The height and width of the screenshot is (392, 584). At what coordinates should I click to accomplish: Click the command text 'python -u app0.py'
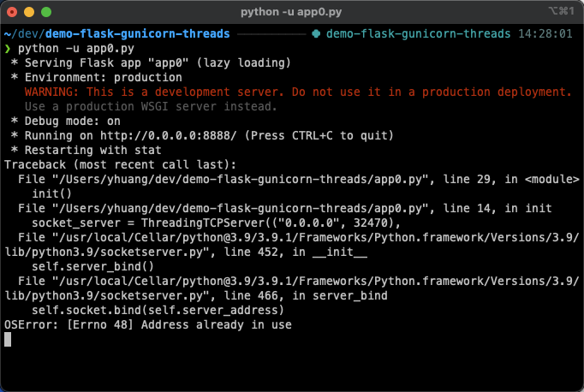pyautogui.click(x=76, y=49)
